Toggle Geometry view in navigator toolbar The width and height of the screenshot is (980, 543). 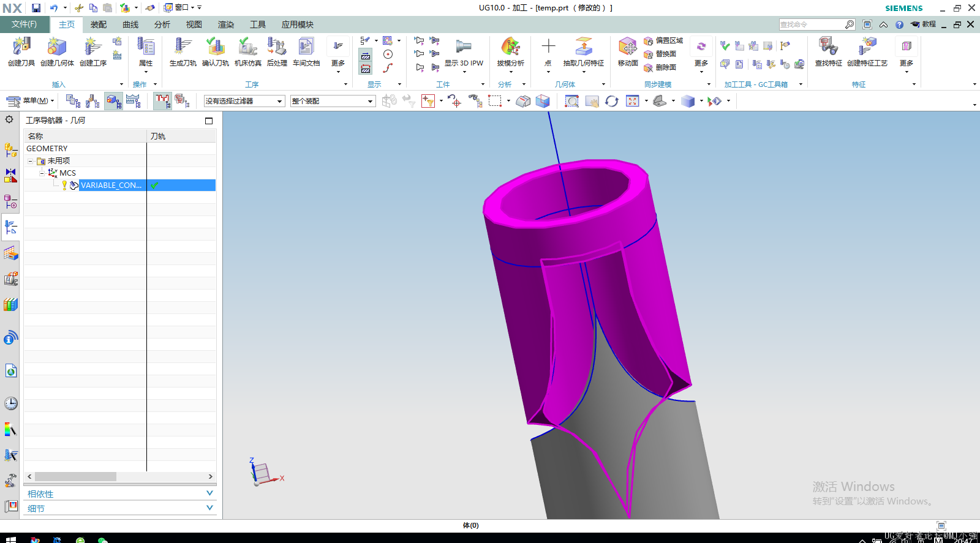point(113,101)
